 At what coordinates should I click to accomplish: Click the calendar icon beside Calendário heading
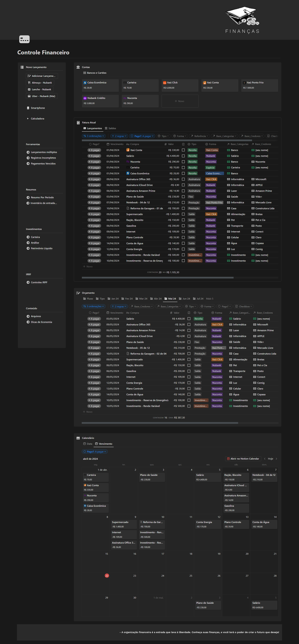[x=78, y=438]
